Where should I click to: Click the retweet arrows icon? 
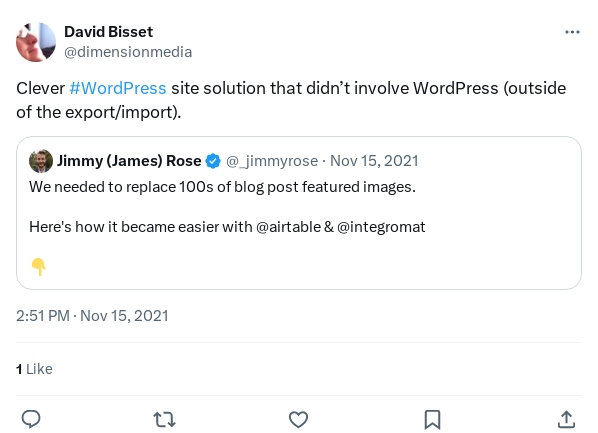tap(164, 419)
